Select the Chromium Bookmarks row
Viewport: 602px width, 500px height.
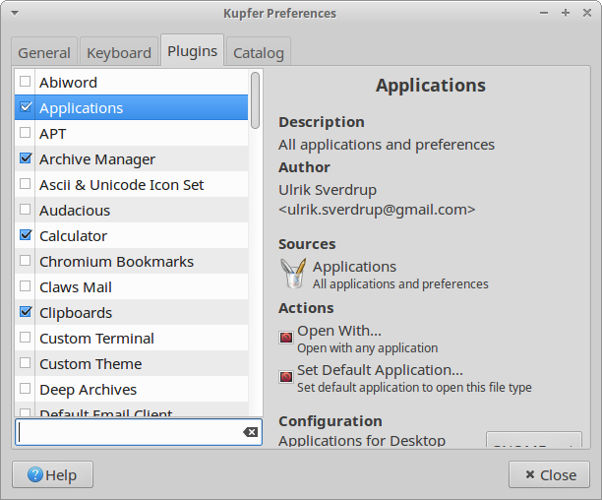pyautogui.click(x=131, y=261)
